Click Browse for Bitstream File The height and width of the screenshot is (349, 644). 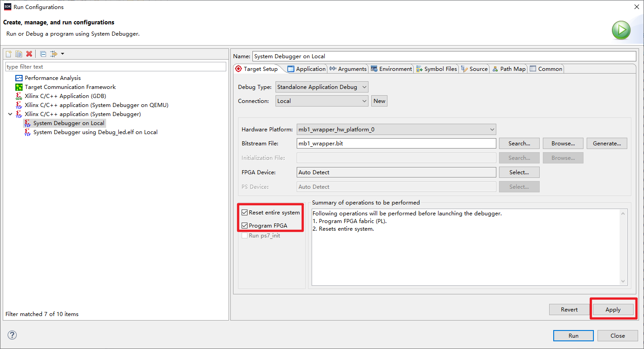pyautogui.click(x=563, y=144)
